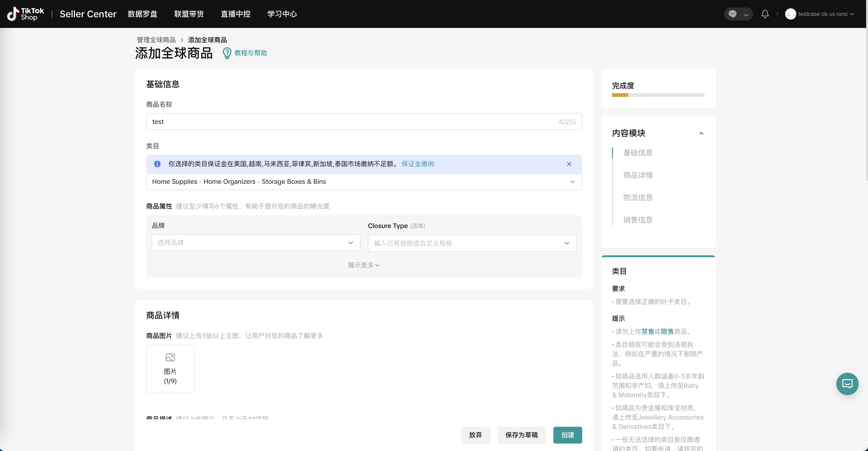Image resolution: width=868 pixels, height=451 pixels.
Task: Open the 联盟带货 menu item
Action: click(x=189, y=14)
